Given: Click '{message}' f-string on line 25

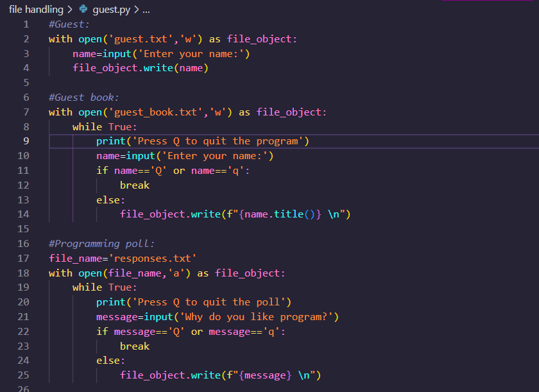Looking at the screenshot, I should (265, 375).
